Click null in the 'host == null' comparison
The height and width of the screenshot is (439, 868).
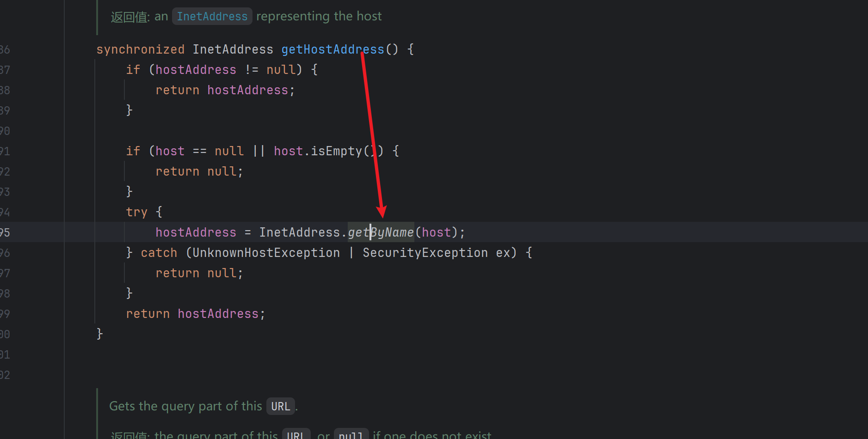click(229, 151)
